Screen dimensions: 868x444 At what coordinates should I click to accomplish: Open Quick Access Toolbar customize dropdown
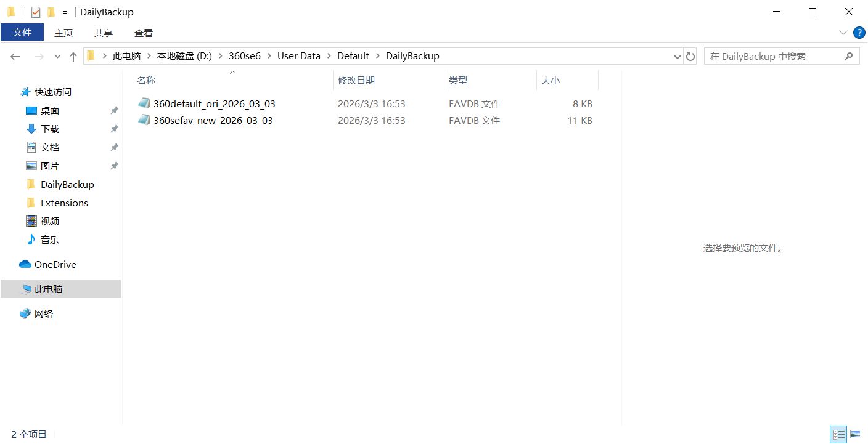pyautogui.click(x=65, y=13)
